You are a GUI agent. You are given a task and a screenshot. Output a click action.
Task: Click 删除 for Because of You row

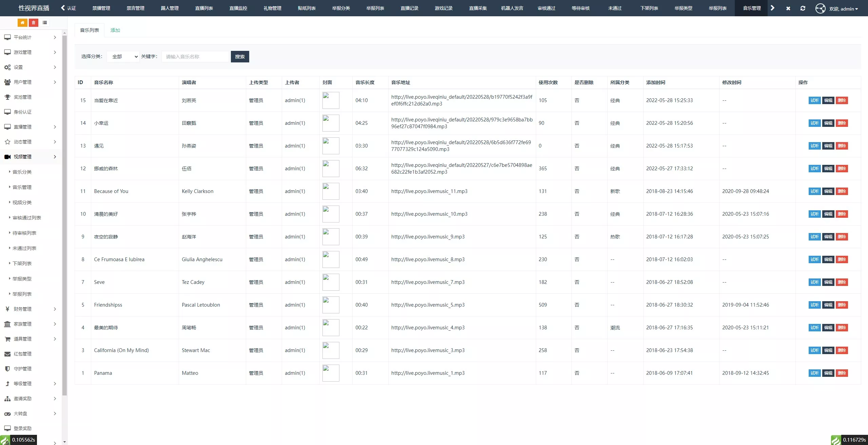click(842, 191)
